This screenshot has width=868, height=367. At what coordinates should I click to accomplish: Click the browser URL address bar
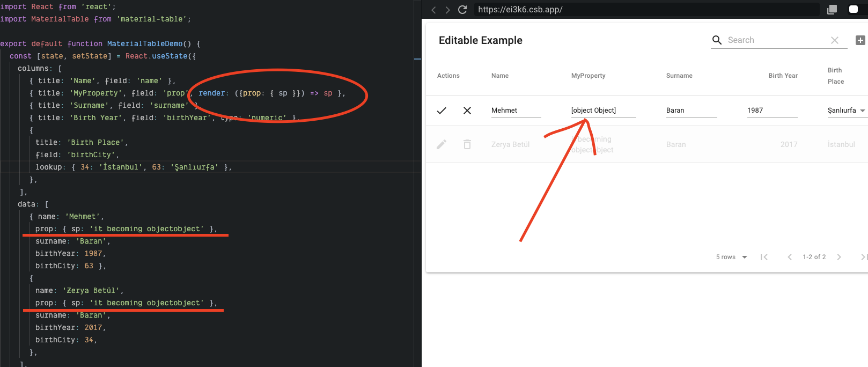[x=646, y=10]
